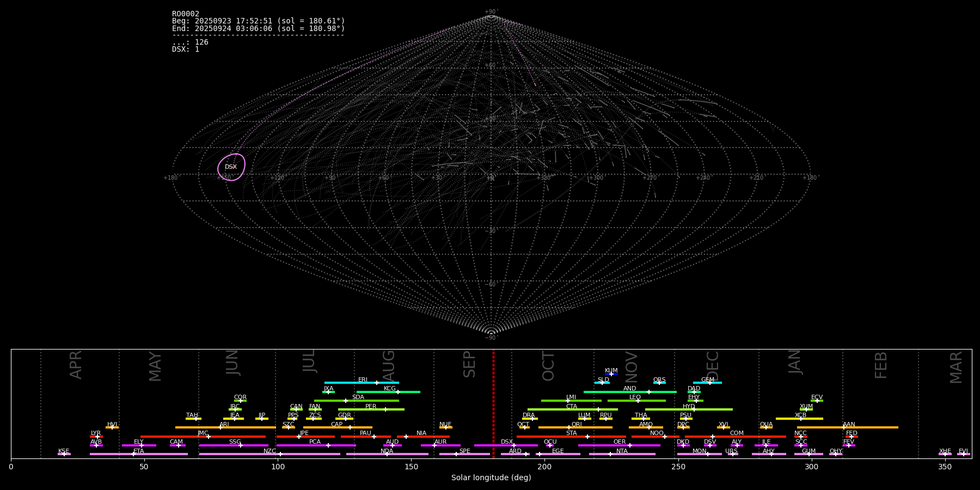Click the OCT month label
This screenshot has width=980, height=490.
click(x=548, y=366)
